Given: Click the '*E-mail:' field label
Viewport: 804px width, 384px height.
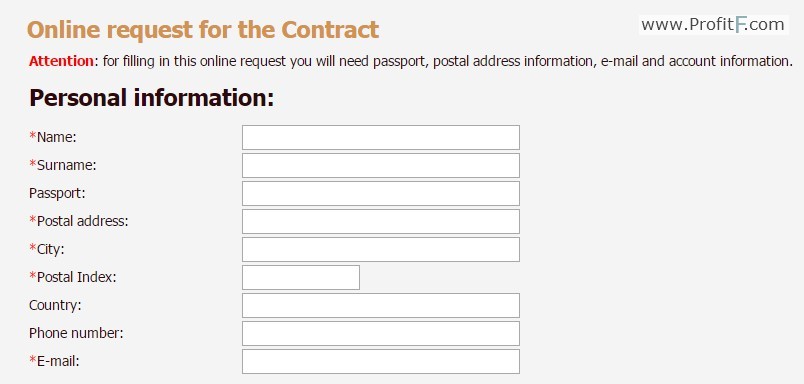Looking at the screenshot, I should tap(54, 361).
